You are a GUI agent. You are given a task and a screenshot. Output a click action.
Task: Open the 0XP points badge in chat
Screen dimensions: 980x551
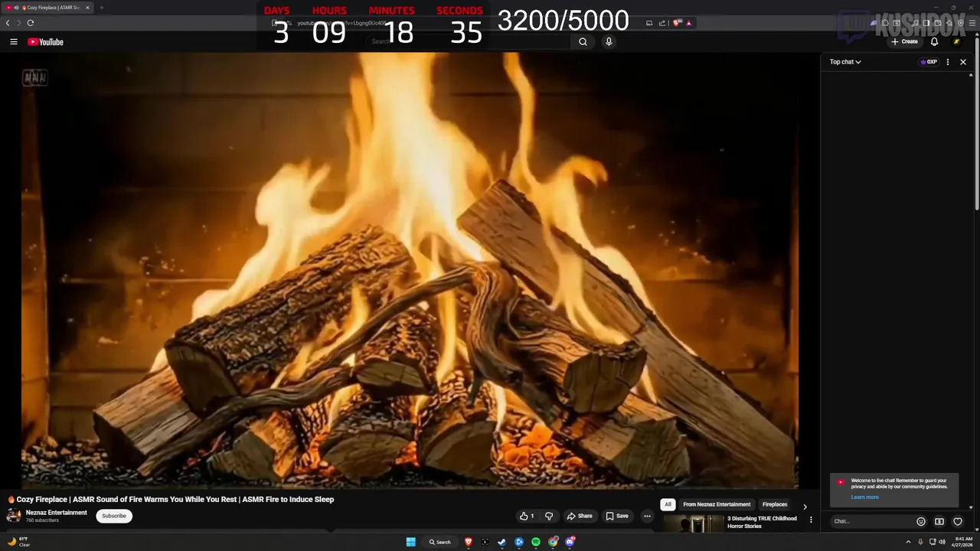tap(929, 62)
